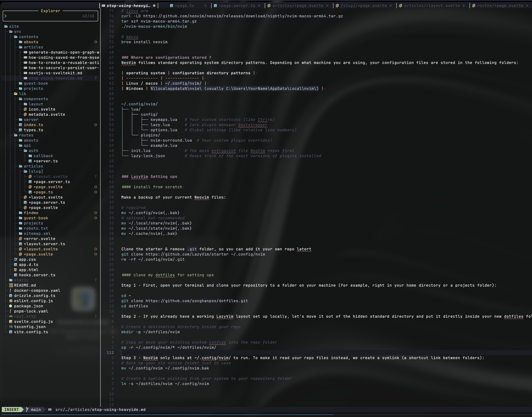The width and height of the screenshot is (532, 417).
Task: Click the link icon beside rest.http
Action: [11, 316]
